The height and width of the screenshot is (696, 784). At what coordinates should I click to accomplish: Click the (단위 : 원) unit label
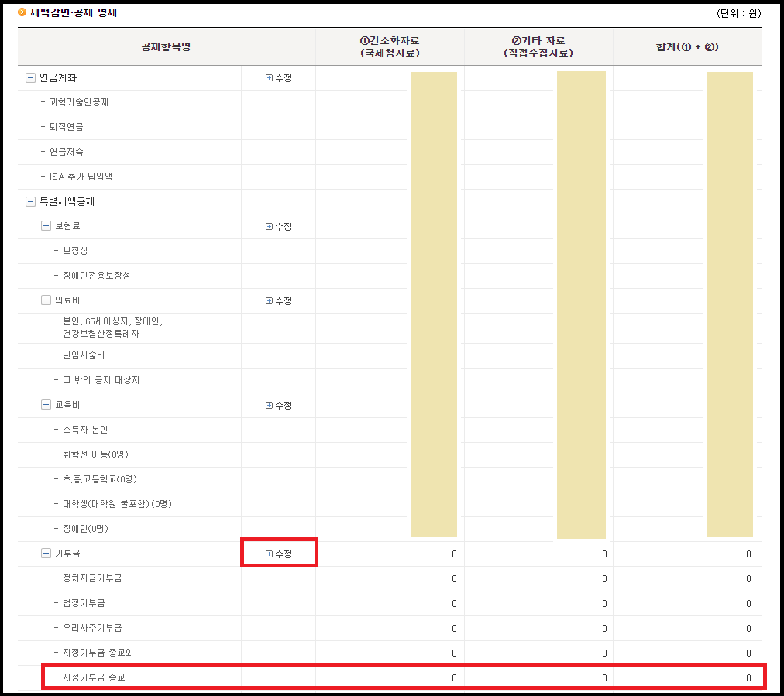click(738, 13)
